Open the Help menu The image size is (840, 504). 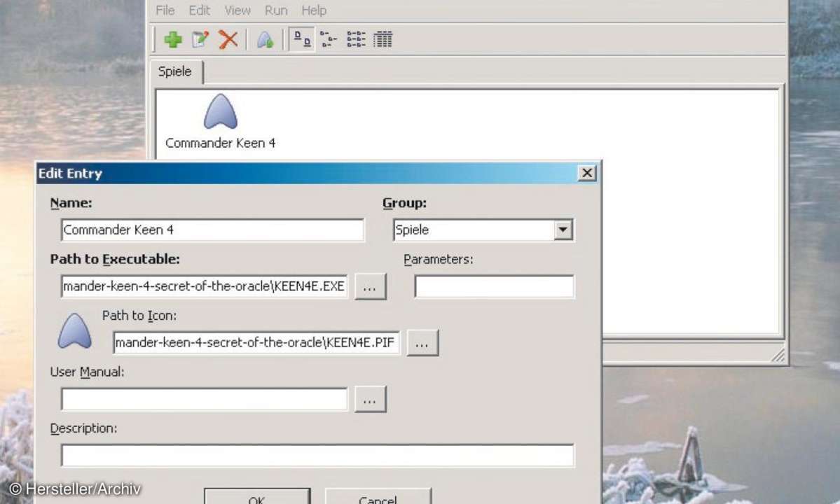314,10
